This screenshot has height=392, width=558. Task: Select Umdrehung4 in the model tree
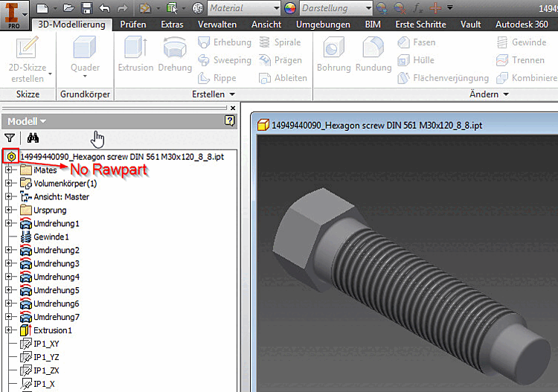pos(49,277)
